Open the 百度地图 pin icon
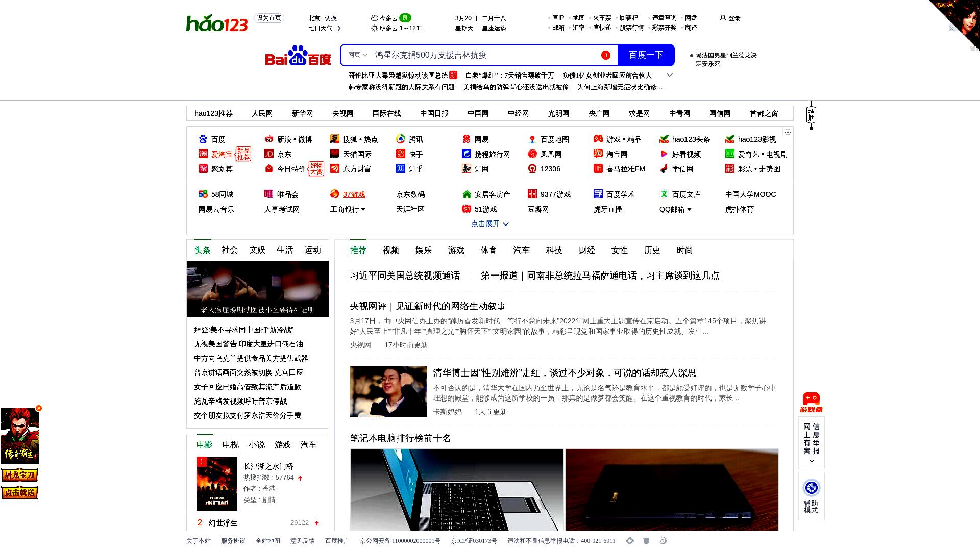Image resolution: width=980 pixels, height=551 pixels. point(532,139)
